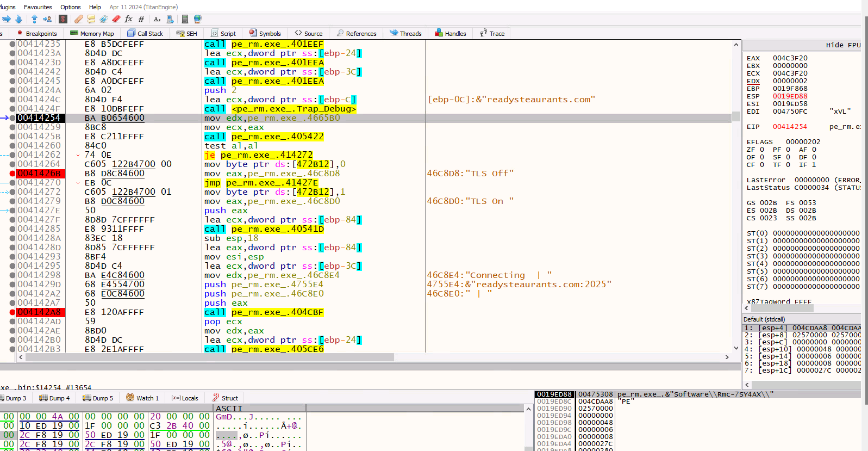Click the Trace Into dotted arrow icon

tap(7, 19)
